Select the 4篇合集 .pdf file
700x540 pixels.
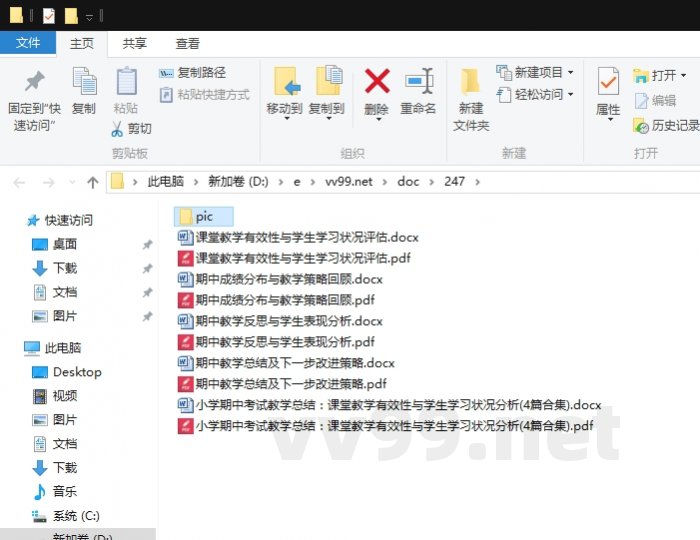(x=385, y=426)
